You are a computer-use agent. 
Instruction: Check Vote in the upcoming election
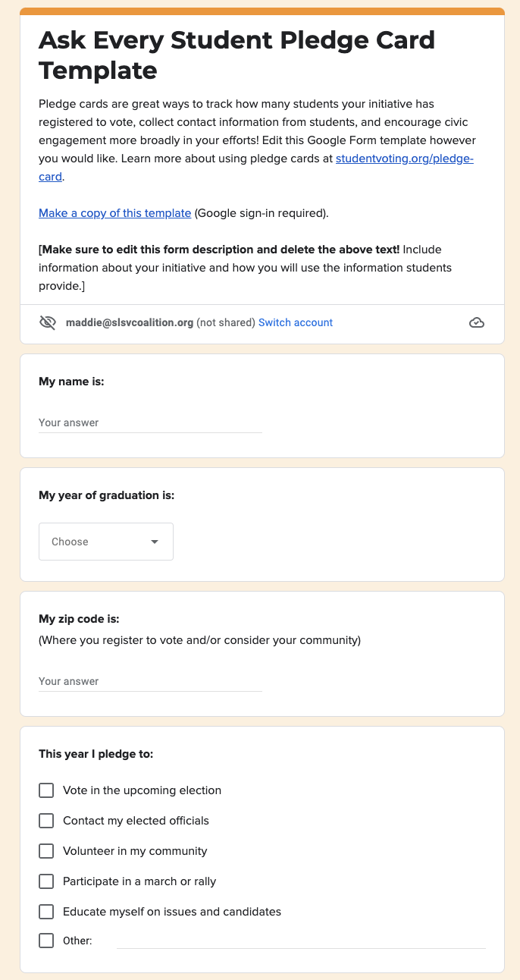[x=46, y=790]
